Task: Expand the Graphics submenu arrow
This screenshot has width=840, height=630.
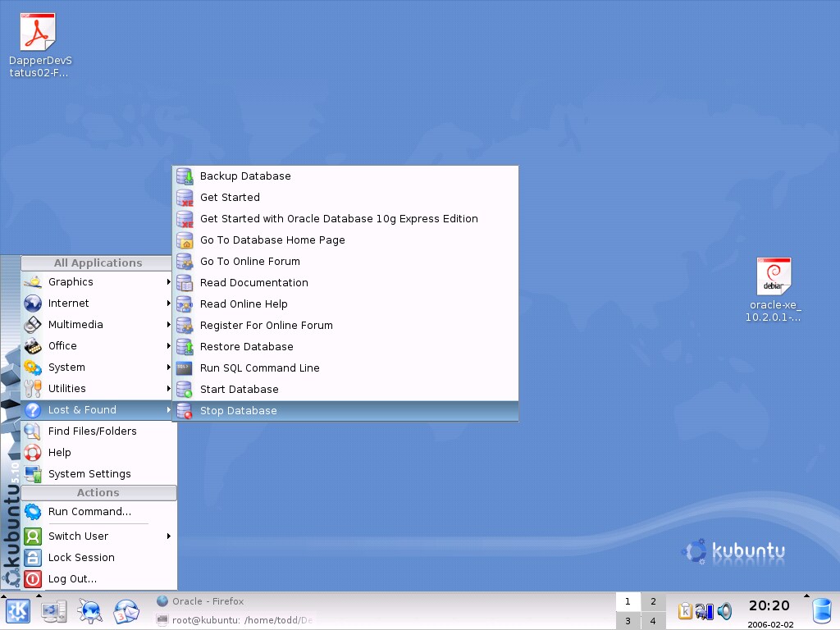Action: click(x=169, y=282)
